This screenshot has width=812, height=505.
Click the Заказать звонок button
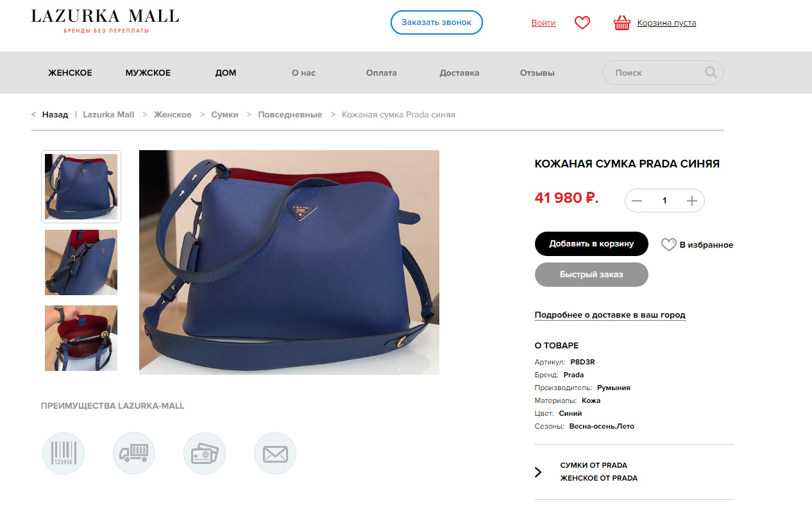point(437,22)
